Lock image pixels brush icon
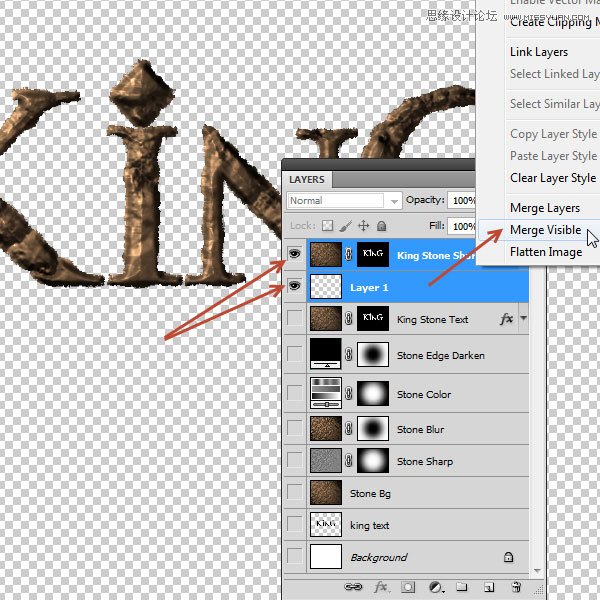600x600 pixels. point(346,226)
